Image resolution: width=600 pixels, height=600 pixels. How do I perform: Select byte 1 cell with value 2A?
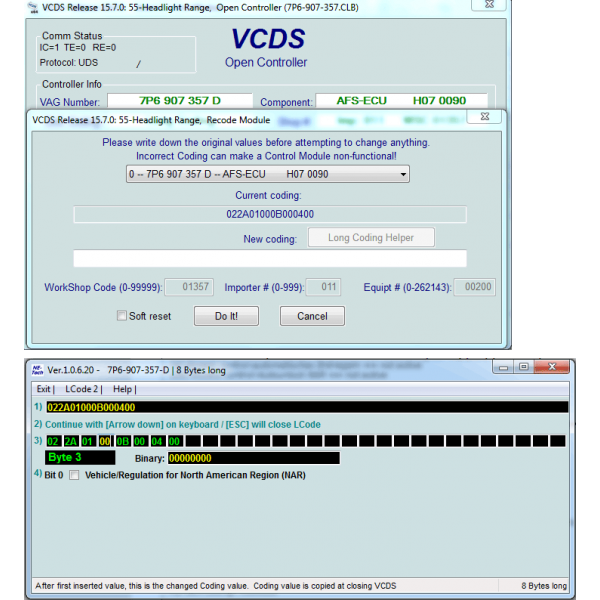click(70, 442)
